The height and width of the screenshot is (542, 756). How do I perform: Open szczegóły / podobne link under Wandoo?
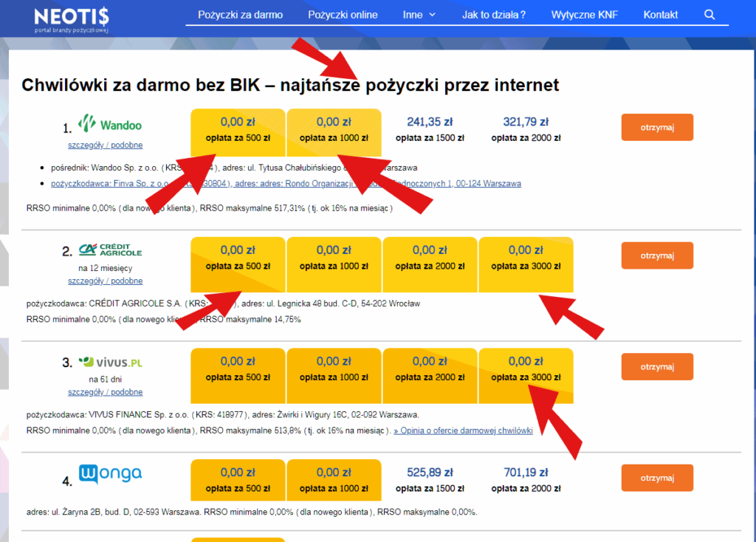coord(105,145)
